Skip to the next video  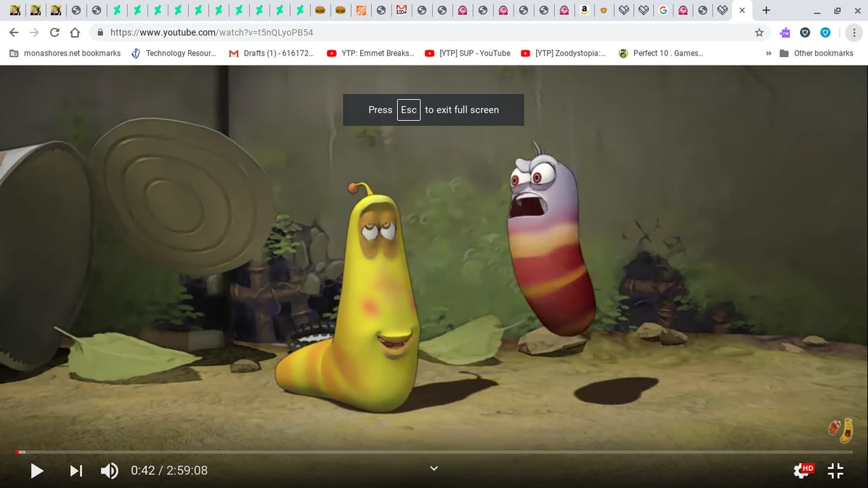(x=75, y=471)
